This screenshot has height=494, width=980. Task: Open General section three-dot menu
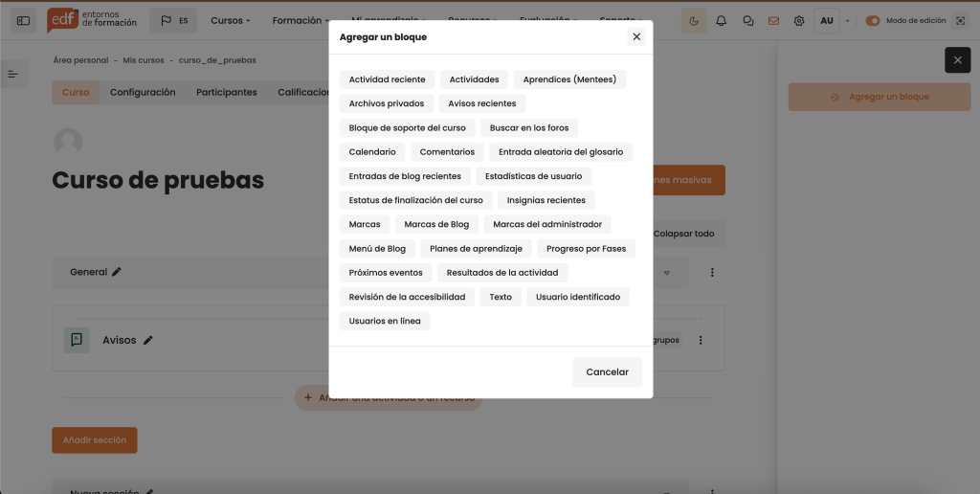pyautogui.click(x=712, y=272)
